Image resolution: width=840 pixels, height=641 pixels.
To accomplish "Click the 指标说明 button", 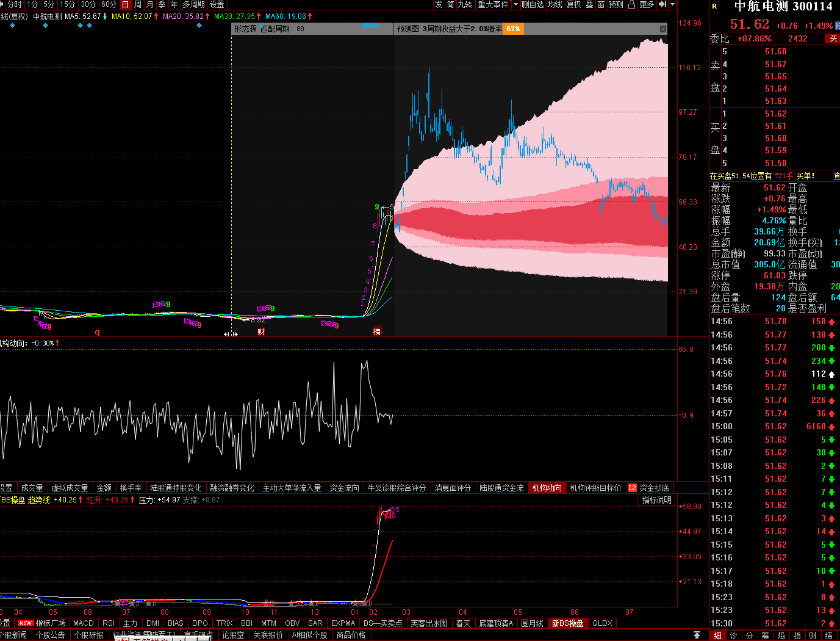I will pos(657,500).
